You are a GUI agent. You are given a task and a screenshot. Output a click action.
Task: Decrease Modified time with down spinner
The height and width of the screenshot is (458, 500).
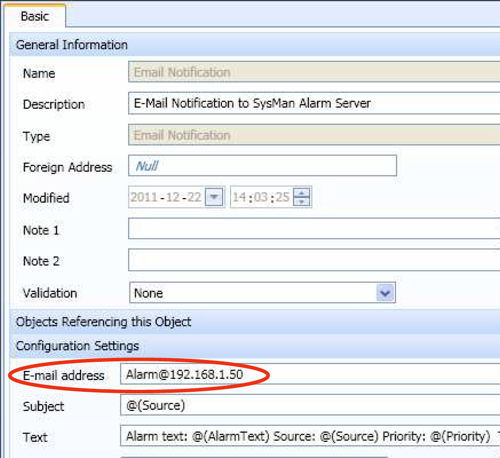(302, 202)
